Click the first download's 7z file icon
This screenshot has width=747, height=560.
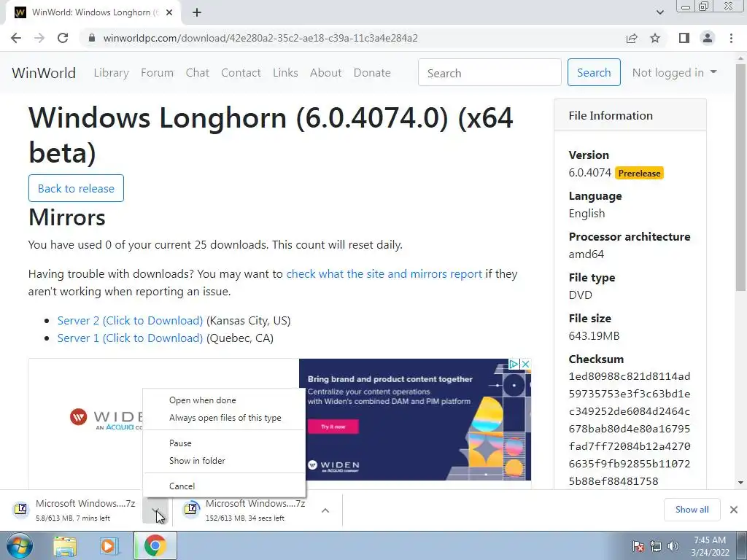20,510
